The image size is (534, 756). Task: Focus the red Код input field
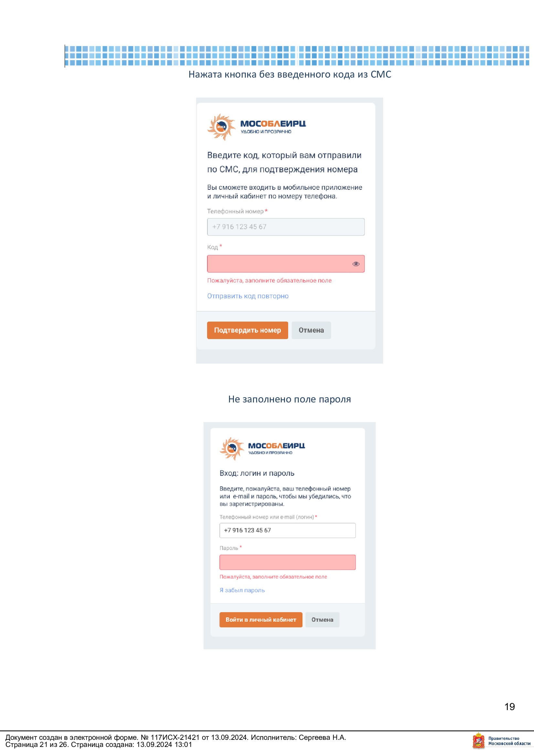286,264
